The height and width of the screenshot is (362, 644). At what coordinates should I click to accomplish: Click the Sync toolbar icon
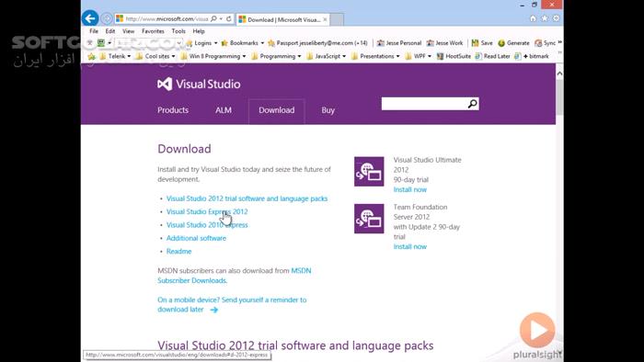click(x=545, y=43)
